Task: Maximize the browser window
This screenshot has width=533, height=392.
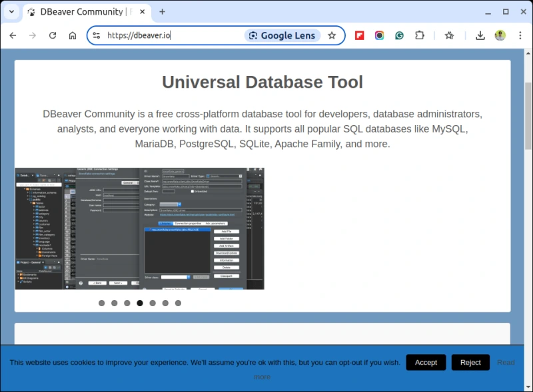Action: (506, 12)
